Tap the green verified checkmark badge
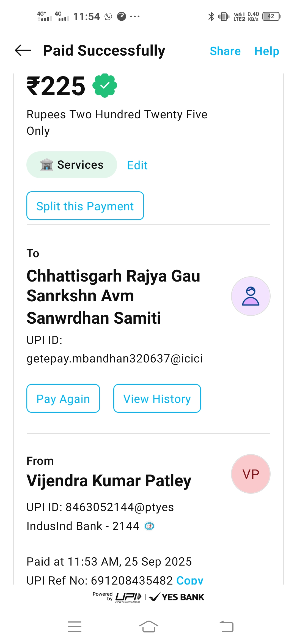This screenshot has height=644, width=297. pos(105,86)
